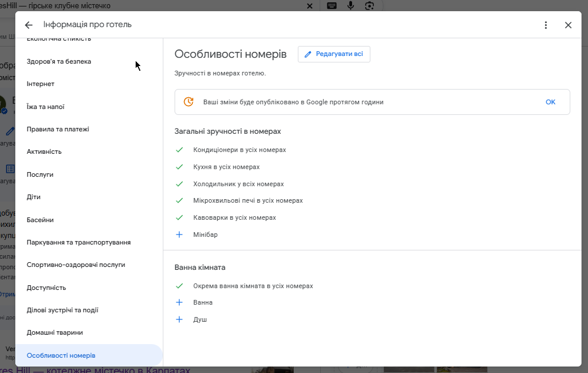Click the microphone voice search icon

point(351,6)
